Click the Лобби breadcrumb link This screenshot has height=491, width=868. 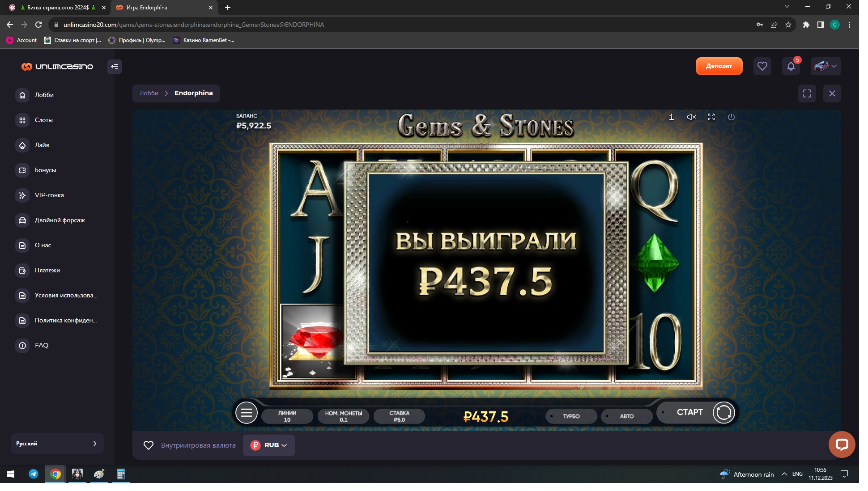pos(149,93)
